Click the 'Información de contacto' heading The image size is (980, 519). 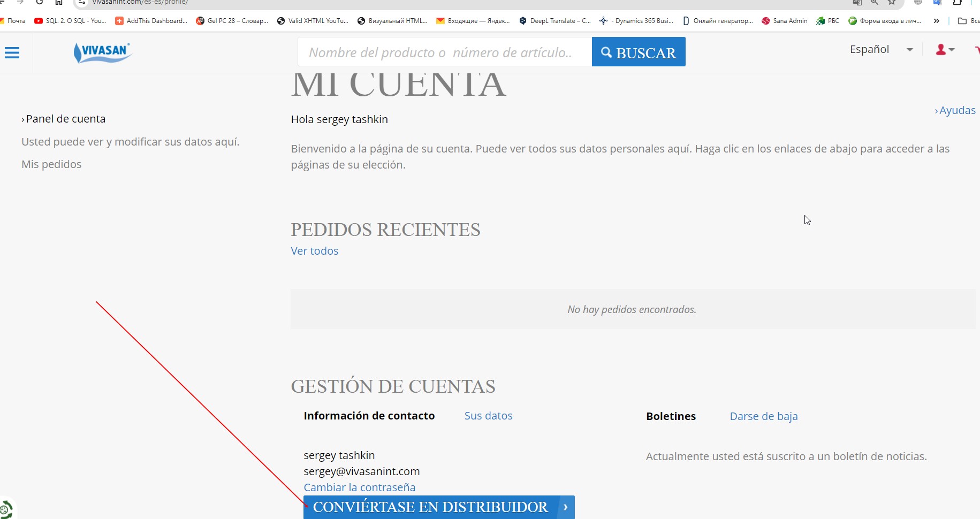pos(369,416)
